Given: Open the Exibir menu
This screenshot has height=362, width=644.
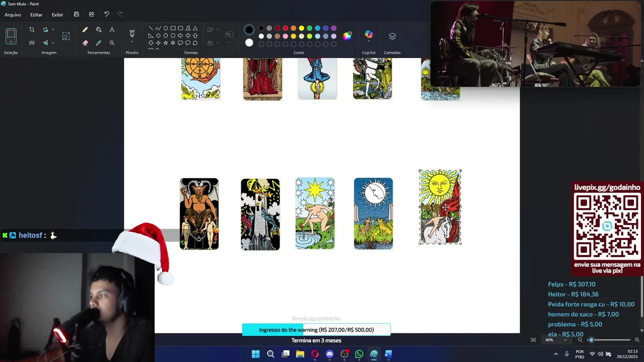Looking at the screenshot, I should click(x=57, y=15).
